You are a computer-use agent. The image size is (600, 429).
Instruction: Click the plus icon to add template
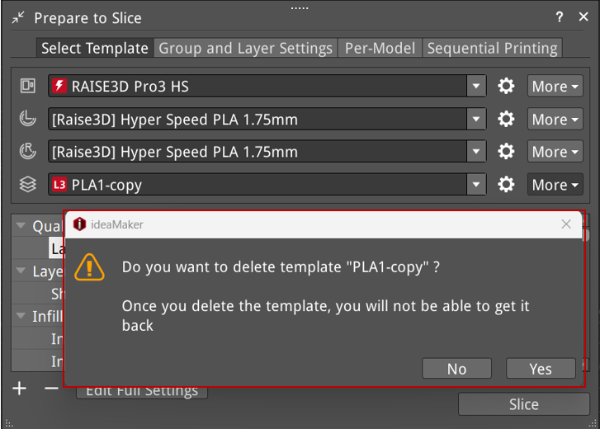[x=19, y=388]
